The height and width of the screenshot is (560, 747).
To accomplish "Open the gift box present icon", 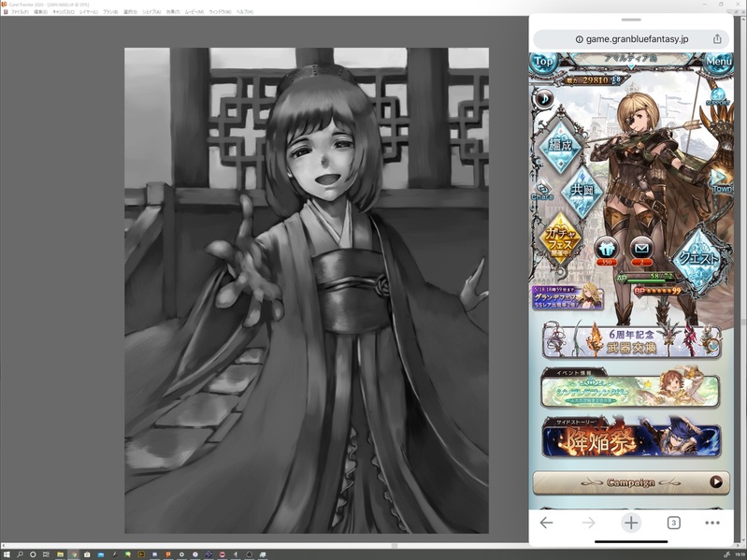I will click(607, 250).
